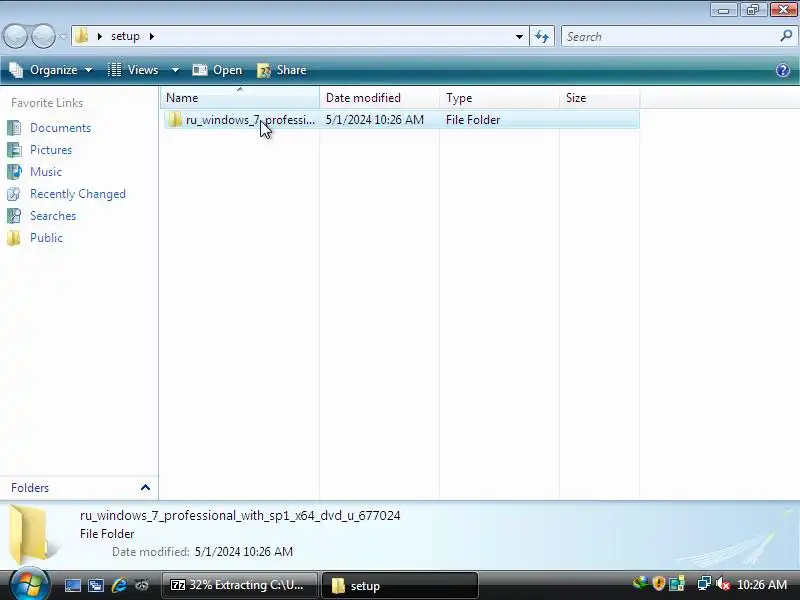
Task: Click the security shield tray icon
Action: [659, 583]
